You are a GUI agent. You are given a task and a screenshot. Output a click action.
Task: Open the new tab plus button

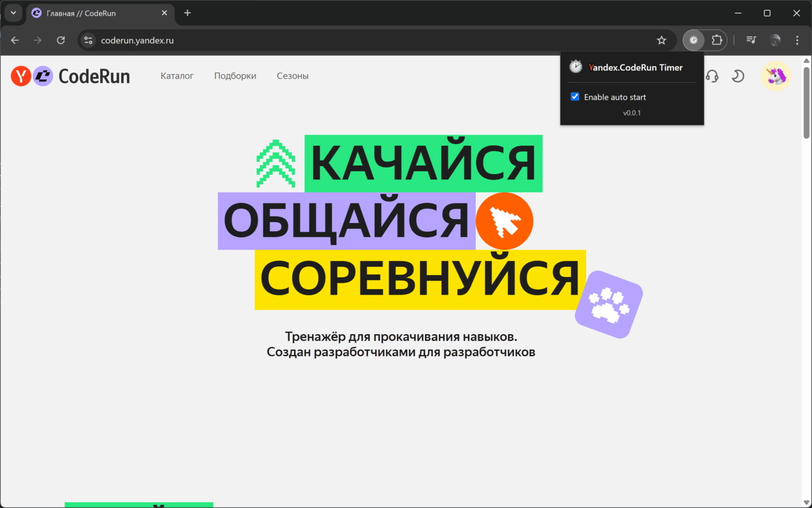[187, 13]
